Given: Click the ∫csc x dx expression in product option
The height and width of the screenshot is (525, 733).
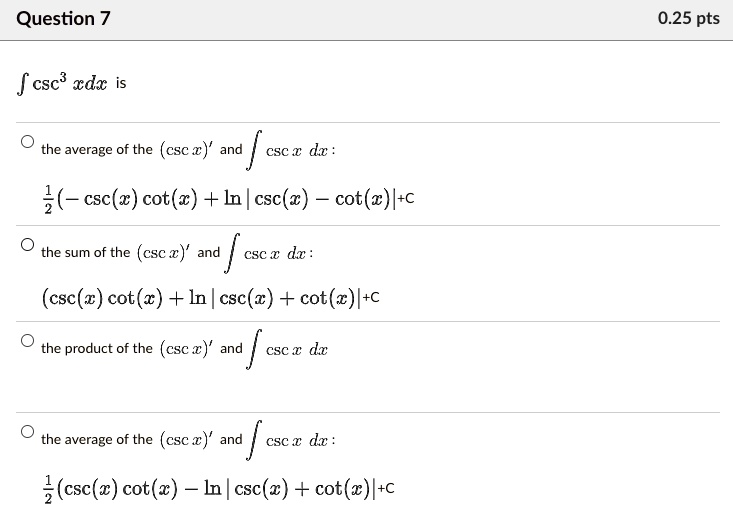Looking at the screenshot, I should coord(287,349).
